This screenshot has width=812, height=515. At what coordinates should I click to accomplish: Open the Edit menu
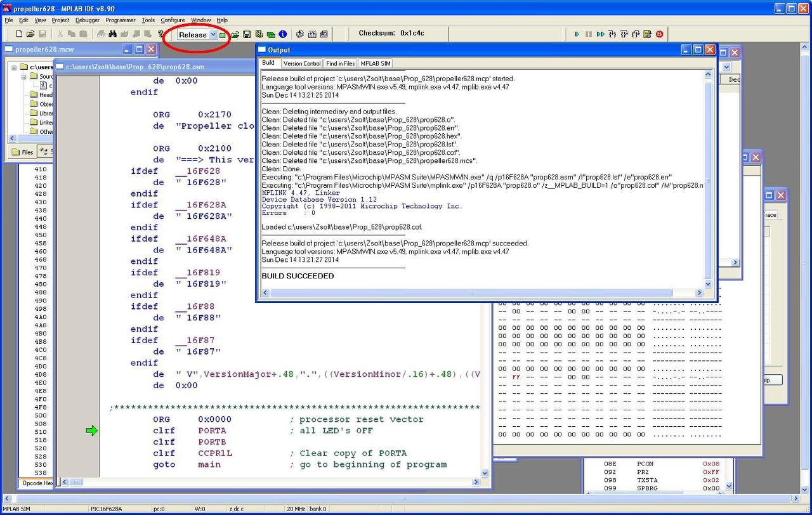point(23,20)
